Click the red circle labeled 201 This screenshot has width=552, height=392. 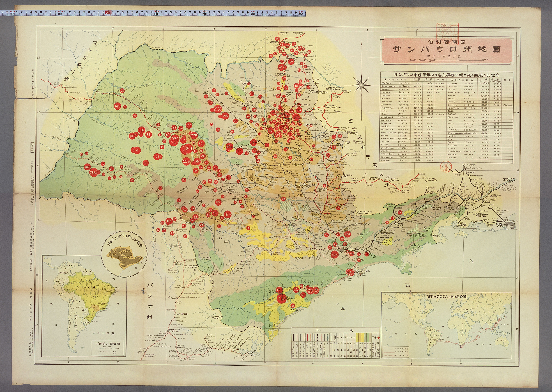(x=201, y=143)
